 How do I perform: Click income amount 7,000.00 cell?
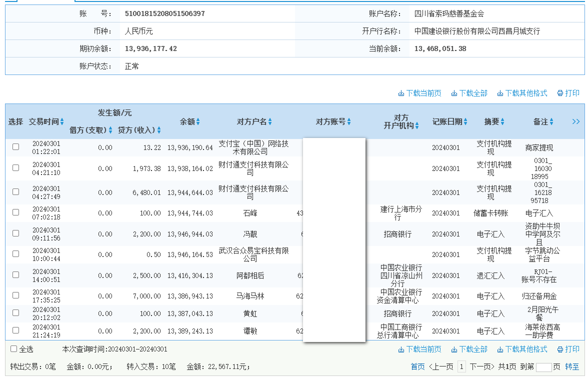click(x=146, y=296)
